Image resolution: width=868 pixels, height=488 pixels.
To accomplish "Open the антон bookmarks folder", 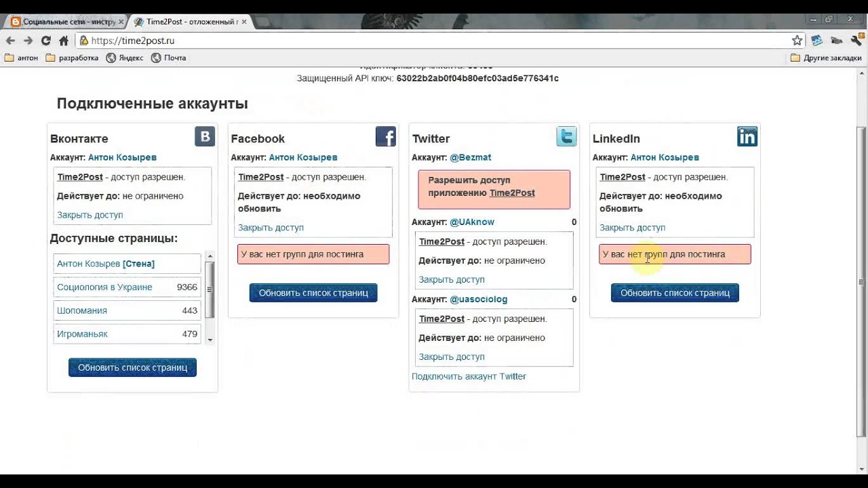I will 22,58.
